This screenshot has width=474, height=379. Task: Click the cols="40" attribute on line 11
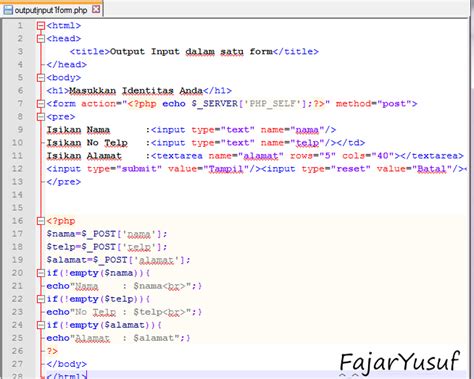point(368,156)
